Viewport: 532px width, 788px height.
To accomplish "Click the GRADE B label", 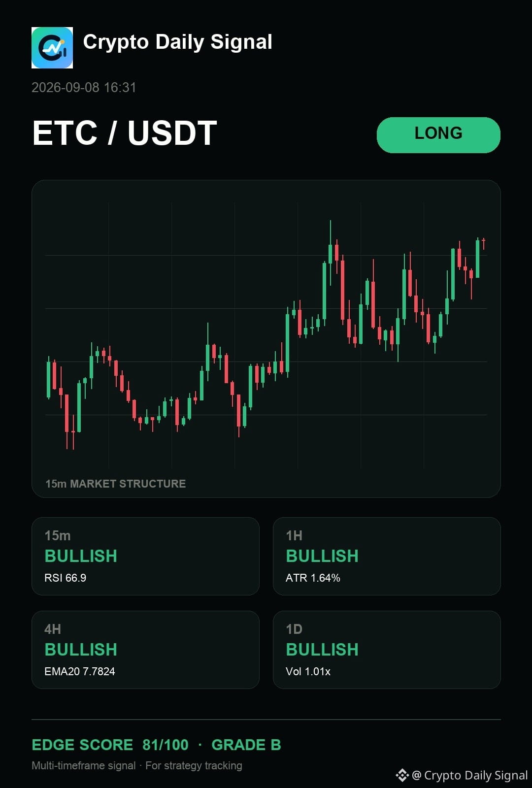I will [x=246, y=745].
